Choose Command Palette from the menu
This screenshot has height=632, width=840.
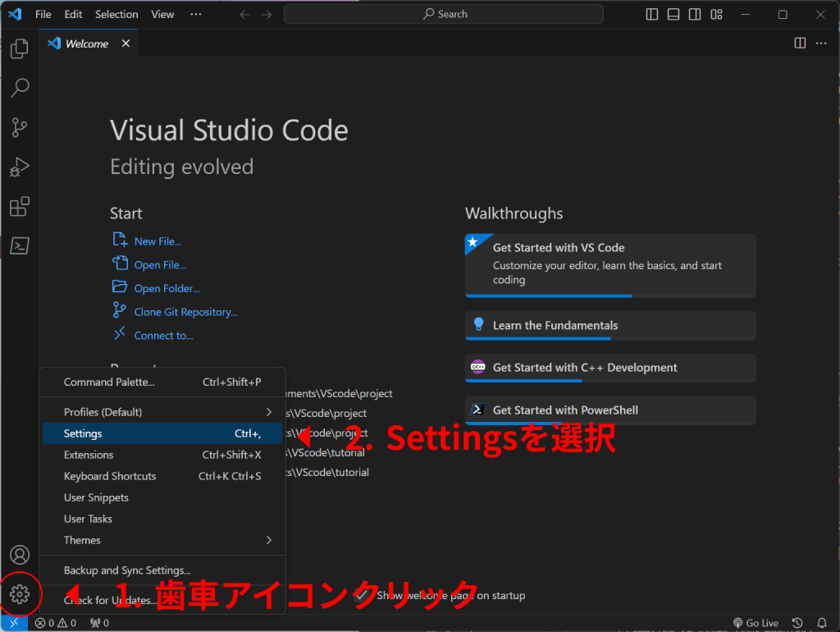pyautogui.click(x=162, y=382)
